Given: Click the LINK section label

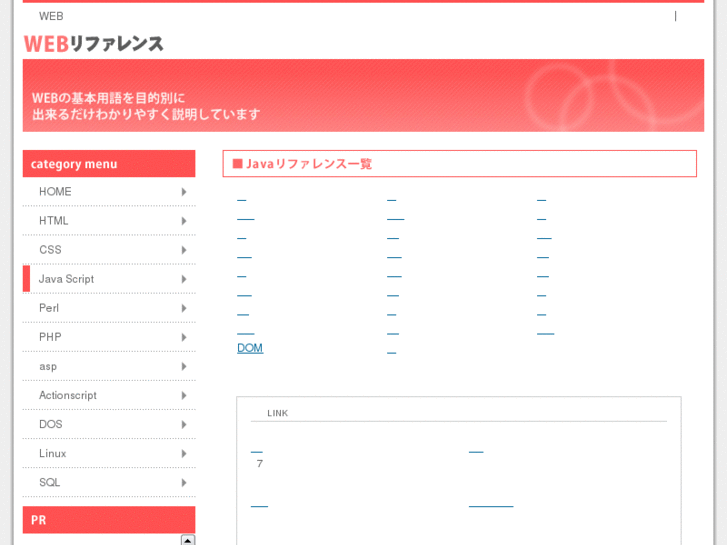Looking at the screenshot, I should point(277,413).
